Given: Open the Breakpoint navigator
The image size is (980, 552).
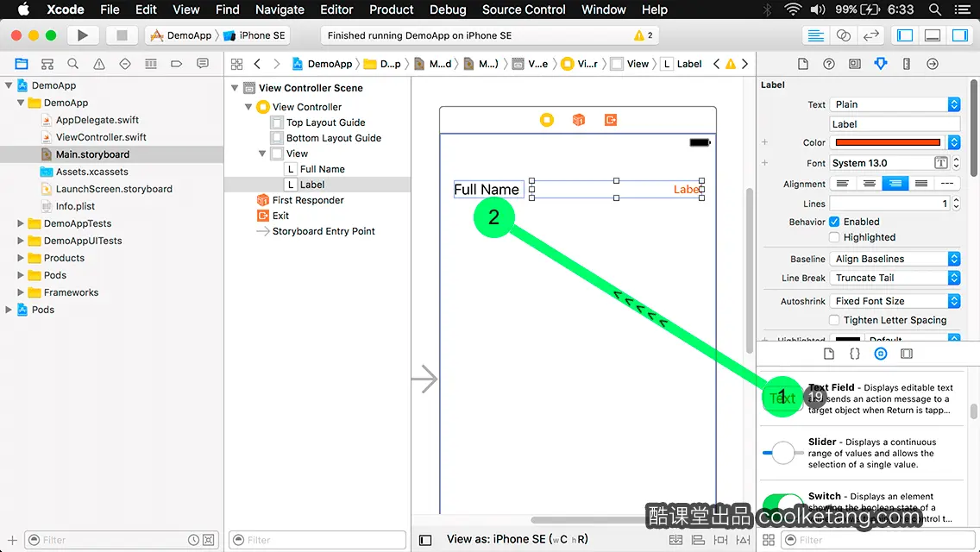Looking at the screenshot, I should coord(176,64).
